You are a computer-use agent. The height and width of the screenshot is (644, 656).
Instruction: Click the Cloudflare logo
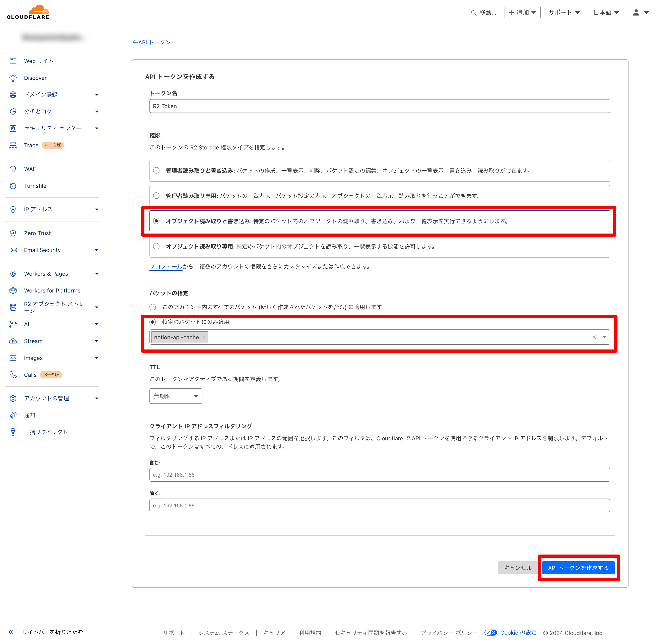coord(28,12)
